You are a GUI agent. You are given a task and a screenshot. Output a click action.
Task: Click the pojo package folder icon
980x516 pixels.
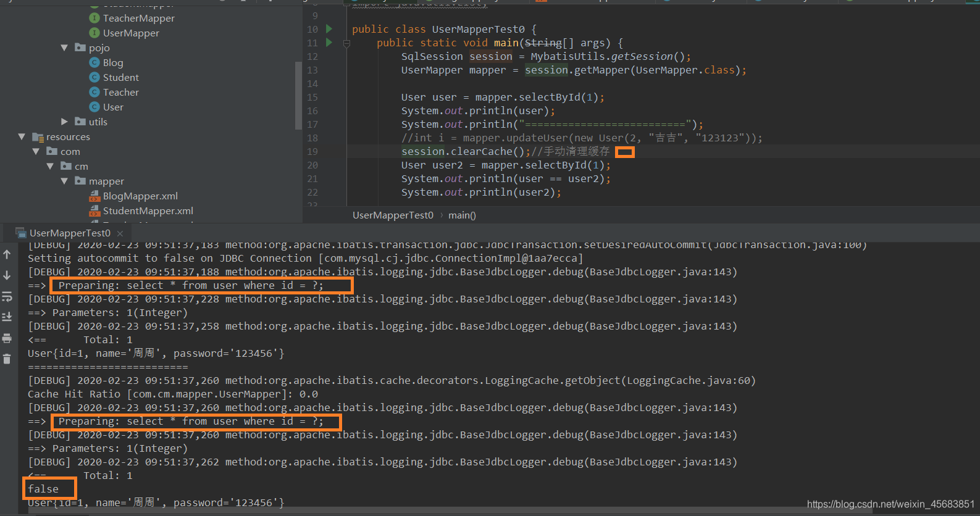80,47
